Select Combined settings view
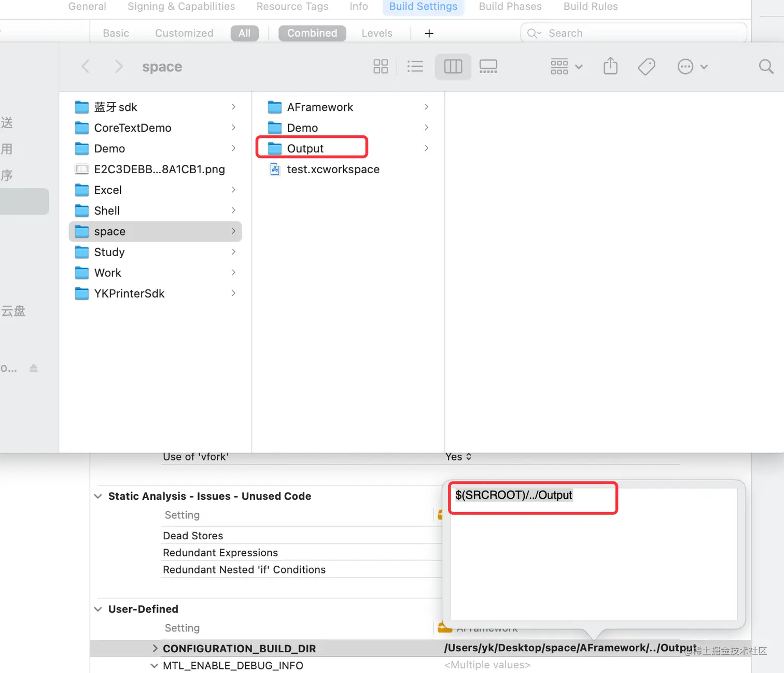Image resolution: width=784 pixels, height=673 pixels. 312,33
